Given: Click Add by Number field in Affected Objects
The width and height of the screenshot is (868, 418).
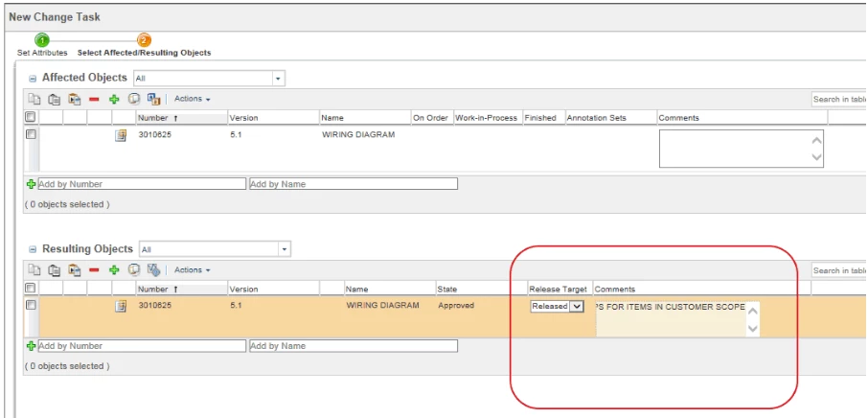Looking at the screenshot, I should [142, 184].
